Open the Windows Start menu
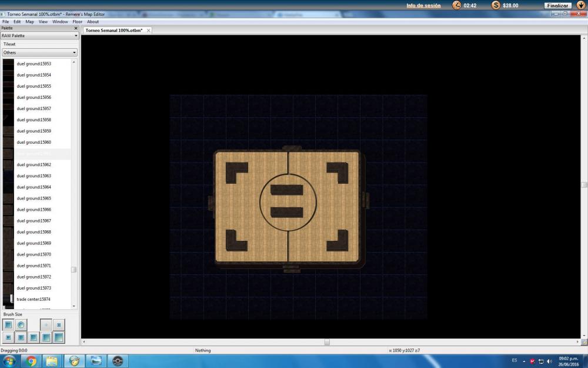 click(x=9, y=362)
